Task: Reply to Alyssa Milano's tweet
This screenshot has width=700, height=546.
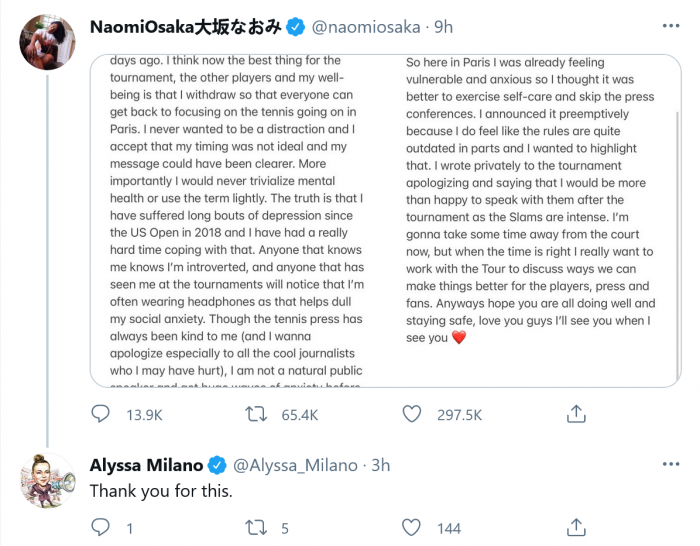Action: tap(101, 526)
